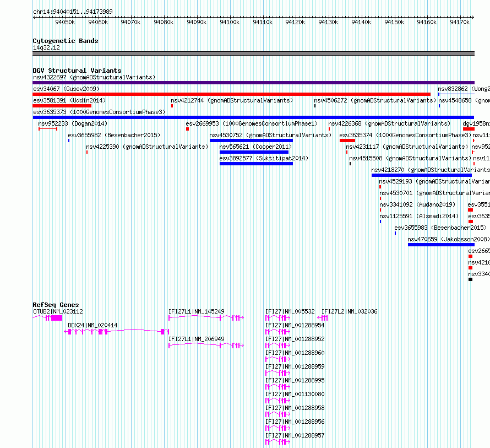
Task: Open esv3635374 1000Genomes Phase3 label
Action: (405, 135)
